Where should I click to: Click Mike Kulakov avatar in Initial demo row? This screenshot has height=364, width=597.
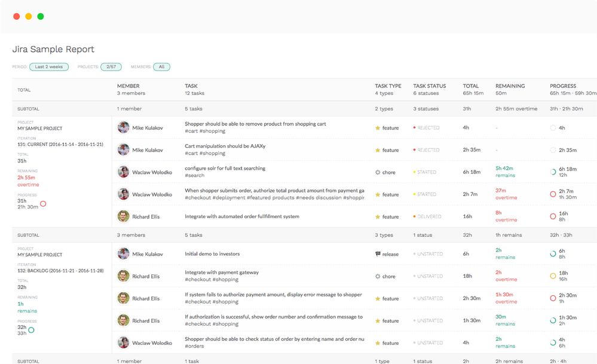point(123,253)
